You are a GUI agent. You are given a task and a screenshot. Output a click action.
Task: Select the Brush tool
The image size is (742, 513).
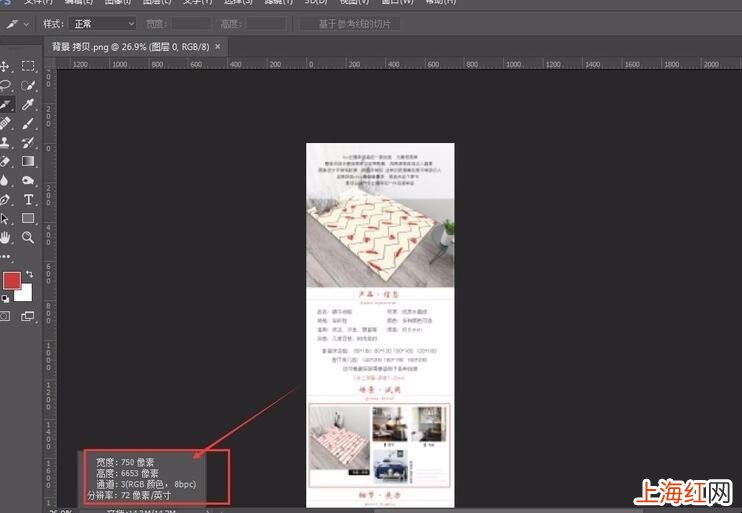[28, 124]
